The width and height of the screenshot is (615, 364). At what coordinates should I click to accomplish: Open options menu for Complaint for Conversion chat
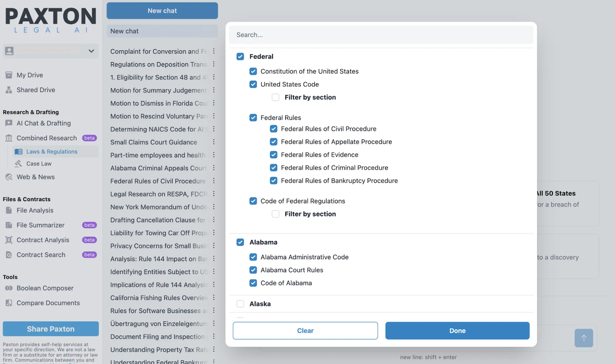(214, 51)
